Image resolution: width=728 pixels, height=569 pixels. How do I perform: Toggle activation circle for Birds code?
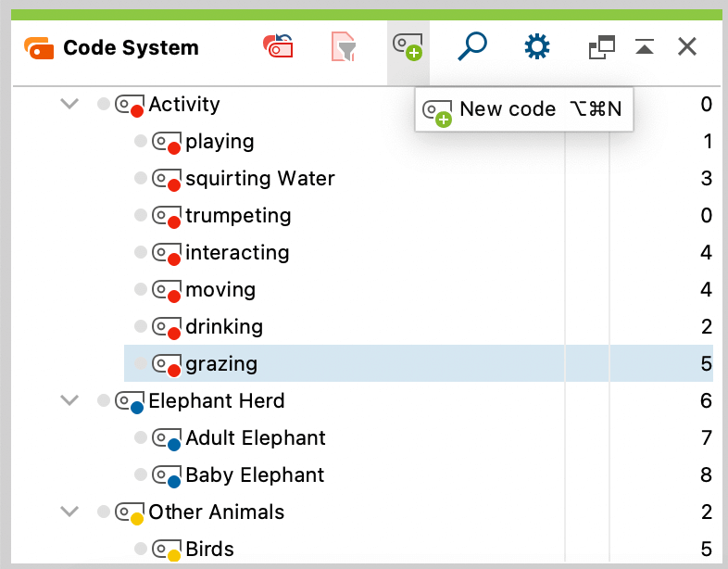tap(140, 549)
